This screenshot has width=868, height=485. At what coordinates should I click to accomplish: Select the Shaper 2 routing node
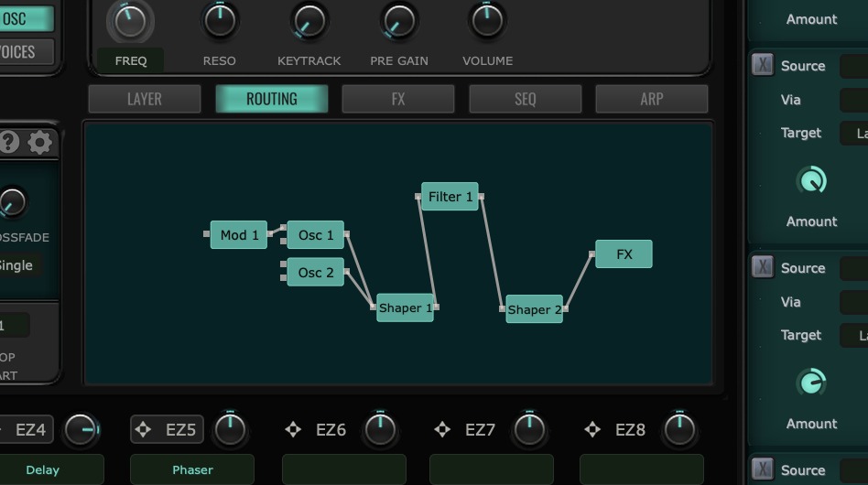pos(534,309)
